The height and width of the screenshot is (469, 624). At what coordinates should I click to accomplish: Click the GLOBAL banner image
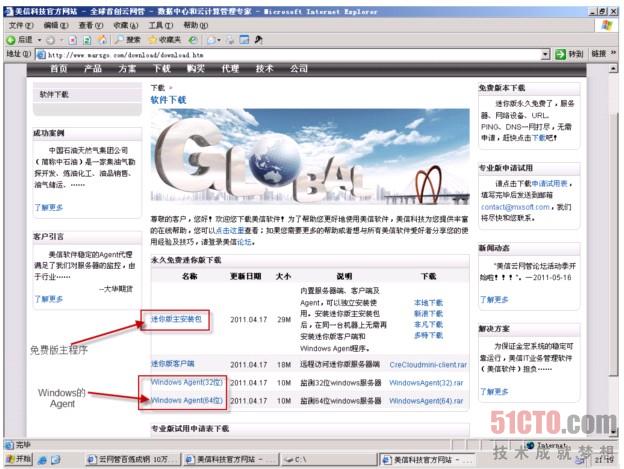click(x=310, y=156)
